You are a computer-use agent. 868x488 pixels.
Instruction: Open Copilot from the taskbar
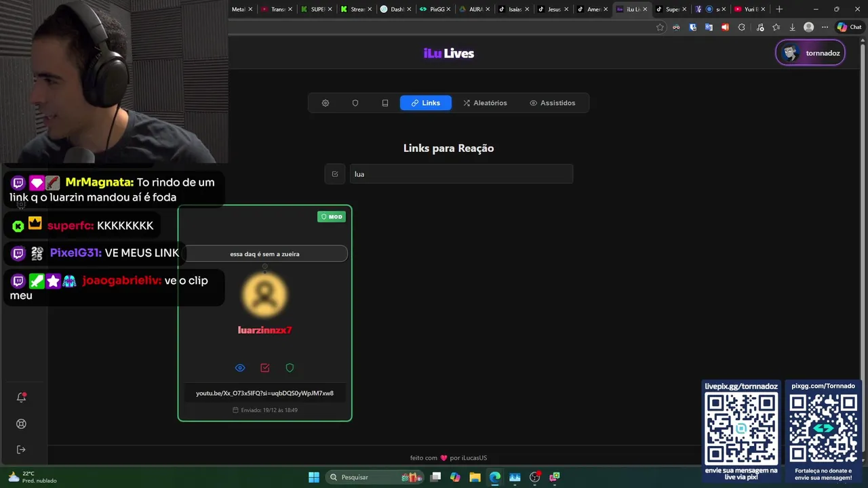(455, 477)
